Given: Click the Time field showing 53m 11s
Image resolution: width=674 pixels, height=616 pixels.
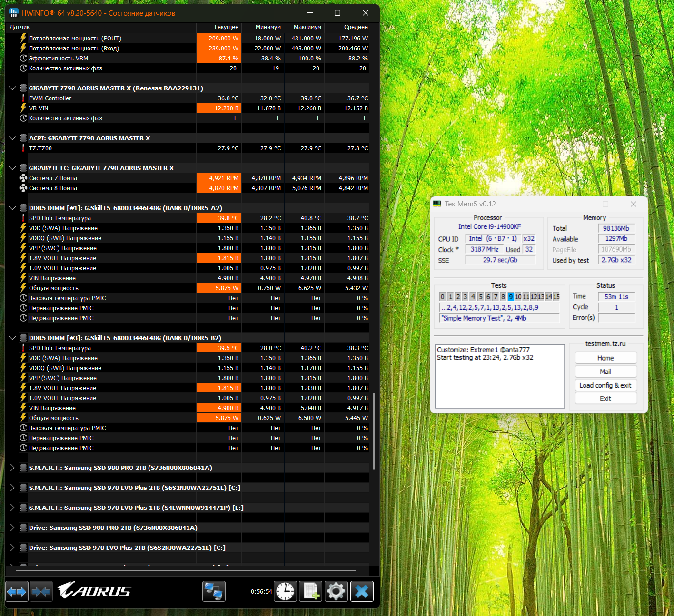Looking at the screenshot, I should point(616,297).
